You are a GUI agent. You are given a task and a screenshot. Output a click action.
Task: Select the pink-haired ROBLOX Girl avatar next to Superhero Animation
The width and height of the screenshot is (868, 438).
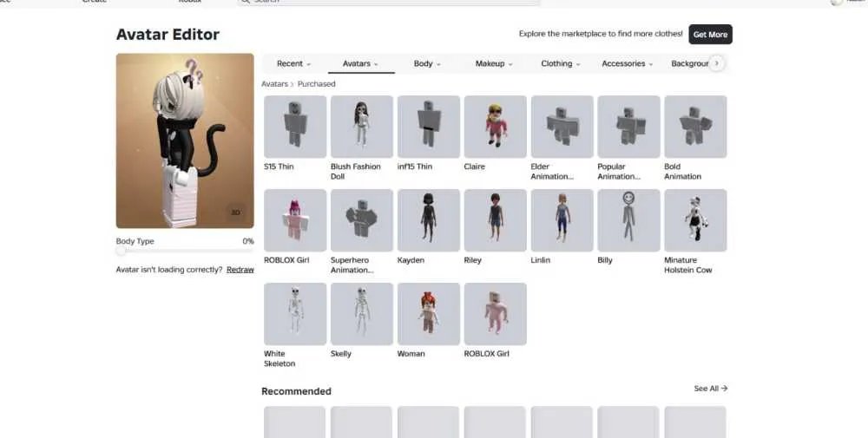(x=295, y=220)
